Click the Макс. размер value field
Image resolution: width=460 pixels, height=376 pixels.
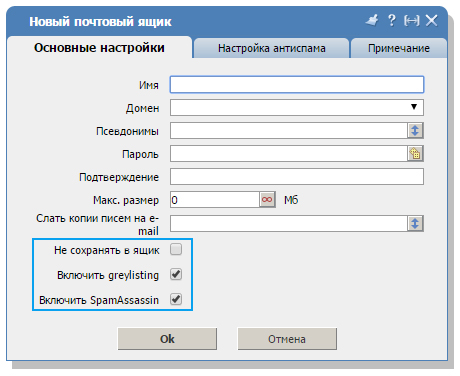click(215, 200)
